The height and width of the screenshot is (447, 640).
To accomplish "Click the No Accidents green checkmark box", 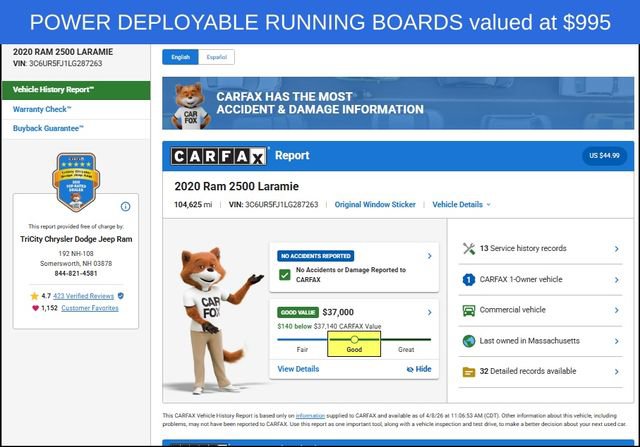I will [x=286, y=274].
